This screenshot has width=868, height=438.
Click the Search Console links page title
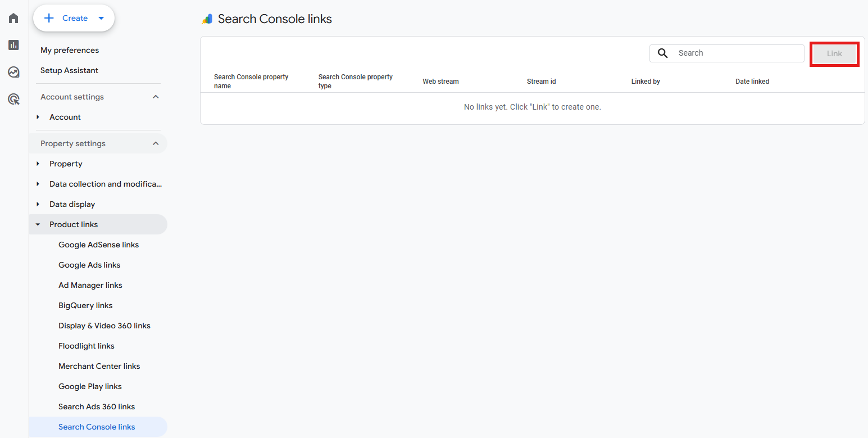[x=275, y=19]
